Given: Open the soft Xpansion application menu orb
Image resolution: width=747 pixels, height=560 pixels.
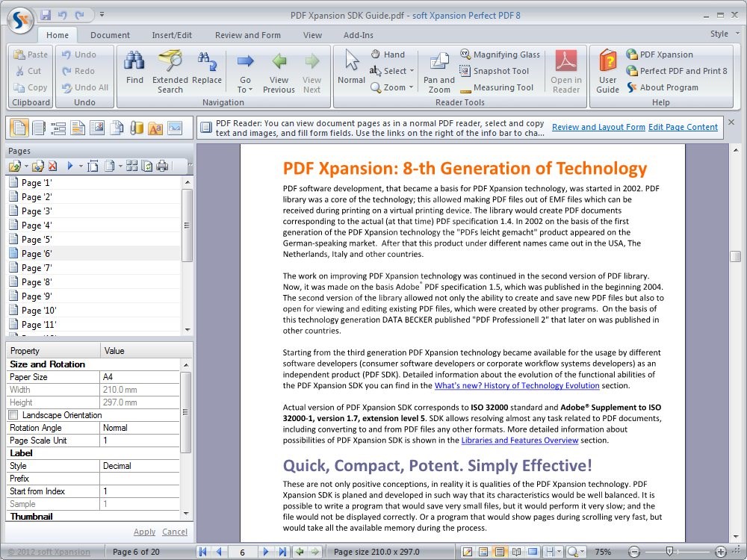Looking at the screenshot, I should coord(22,20).
